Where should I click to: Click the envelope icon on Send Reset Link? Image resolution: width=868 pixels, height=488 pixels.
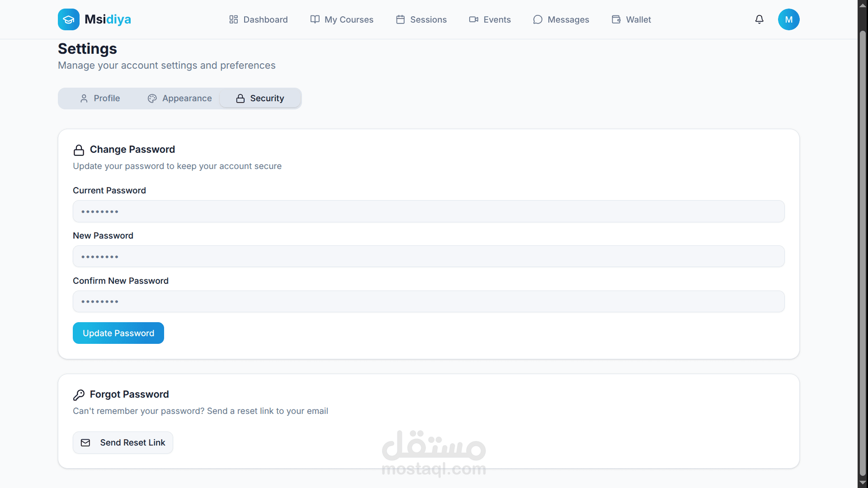click(85, 443)
